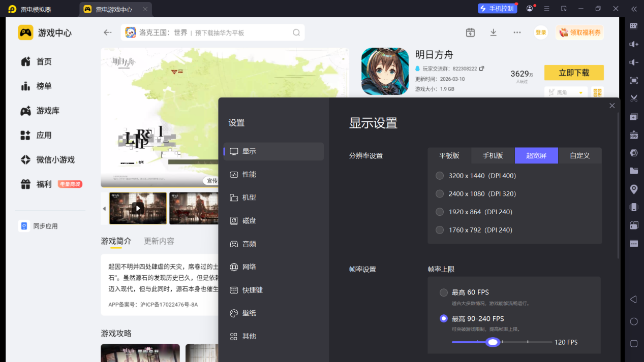Viewport: 644px width, 362px height.
Task: Switch to the 更新内容 tab
Action: click(159, 241)
